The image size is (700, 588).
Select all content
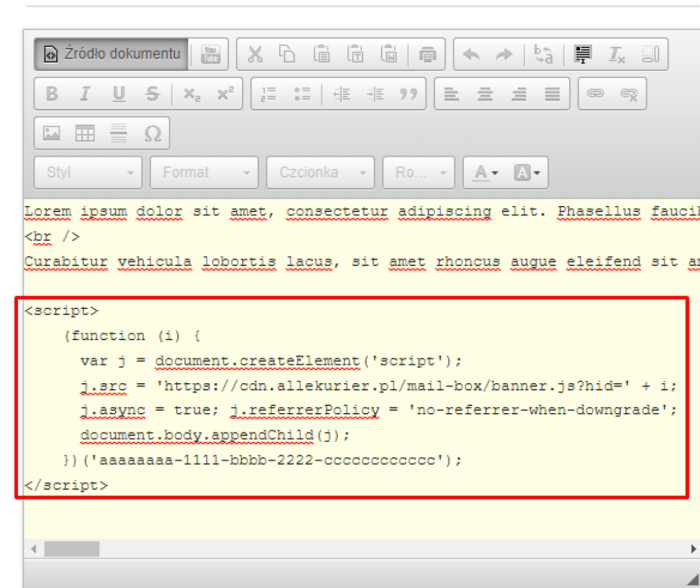pos(583,55)
